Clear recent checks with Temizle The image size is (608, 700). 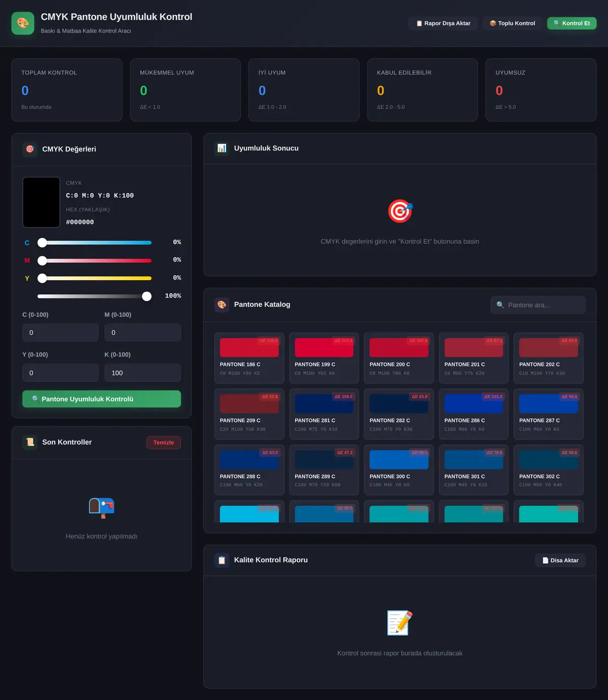pos(164,443)
